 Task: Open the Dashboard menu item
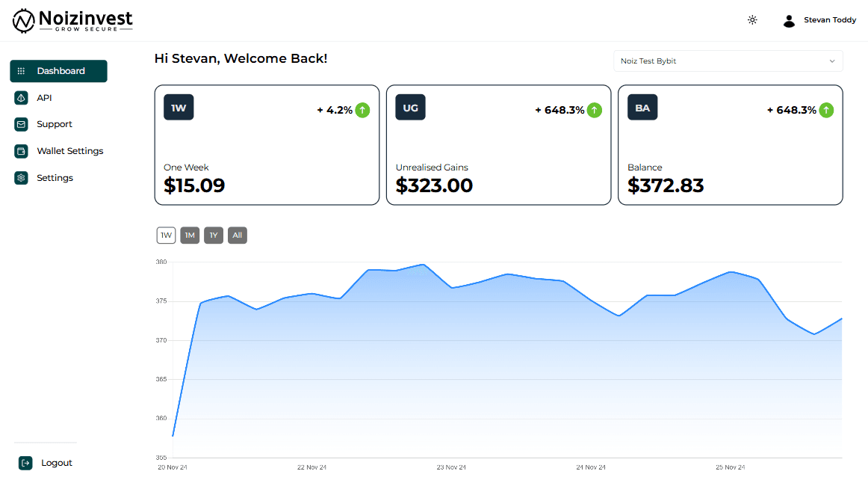pos(60,71)
